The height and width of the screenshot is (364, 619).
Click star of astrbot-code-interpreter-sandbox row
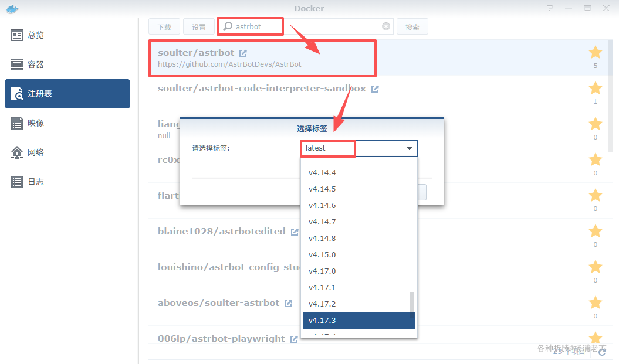[x=596, y=88]
